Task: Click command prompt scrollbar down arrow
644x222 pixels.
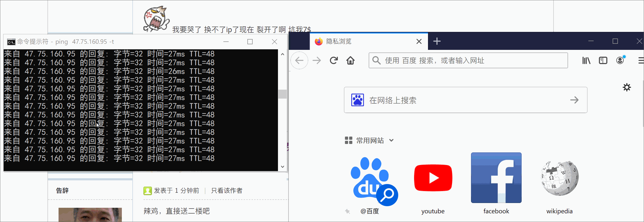Action: point(282,167)
